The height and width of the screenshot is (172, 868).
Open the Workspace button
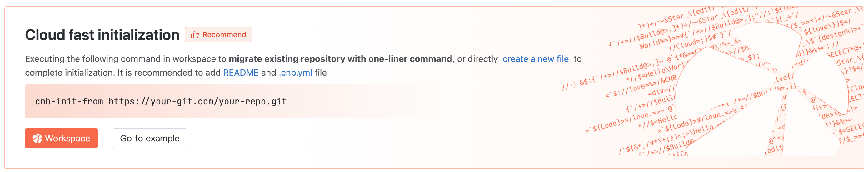[61, 138]
